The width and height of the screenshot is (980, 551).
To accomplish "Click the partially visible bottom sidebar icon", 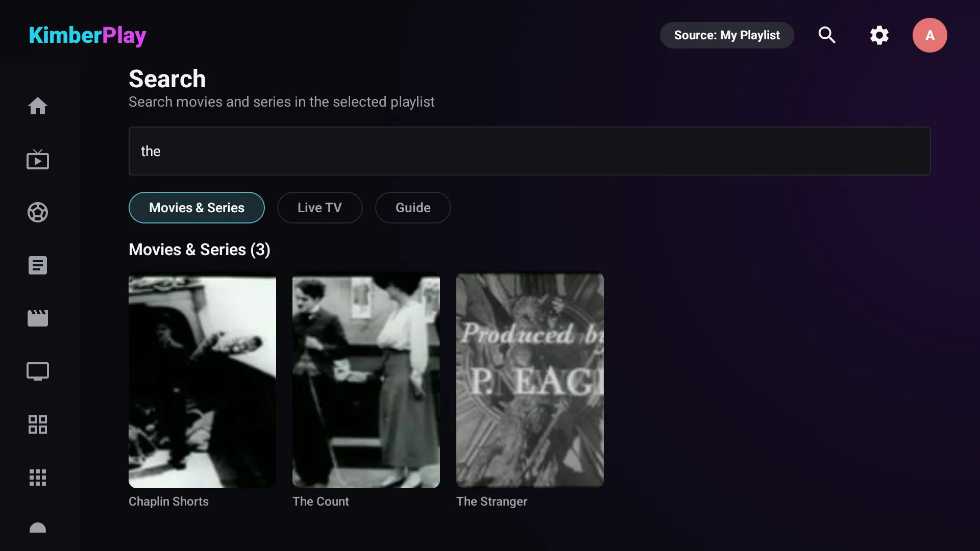I will click(x=38, y=528).
